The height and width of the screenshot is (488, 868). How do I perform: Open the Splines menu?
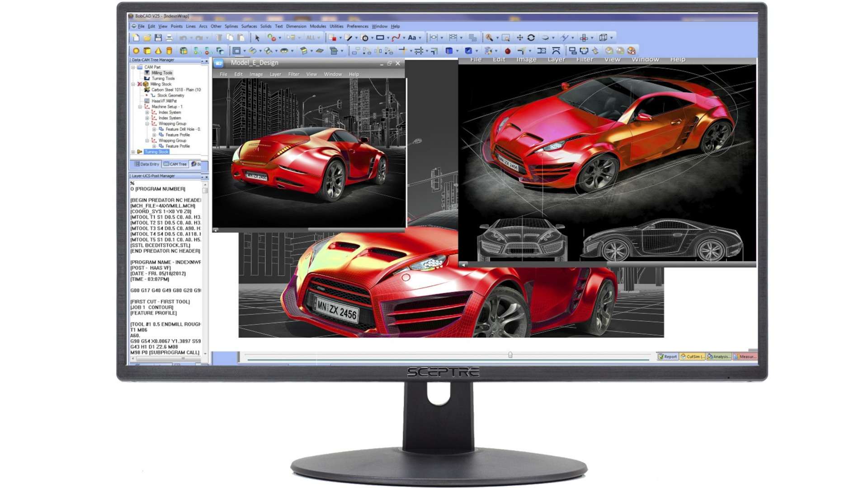coord(231,26)
